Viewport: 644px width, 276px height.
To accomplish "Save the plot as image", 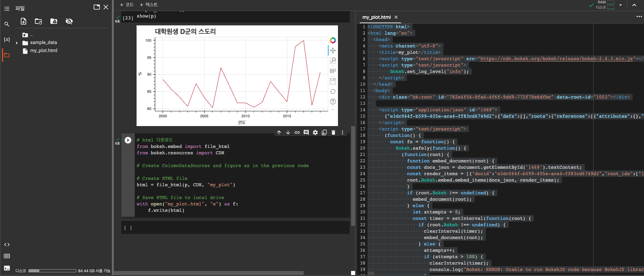I will click(x=333, y=81).
